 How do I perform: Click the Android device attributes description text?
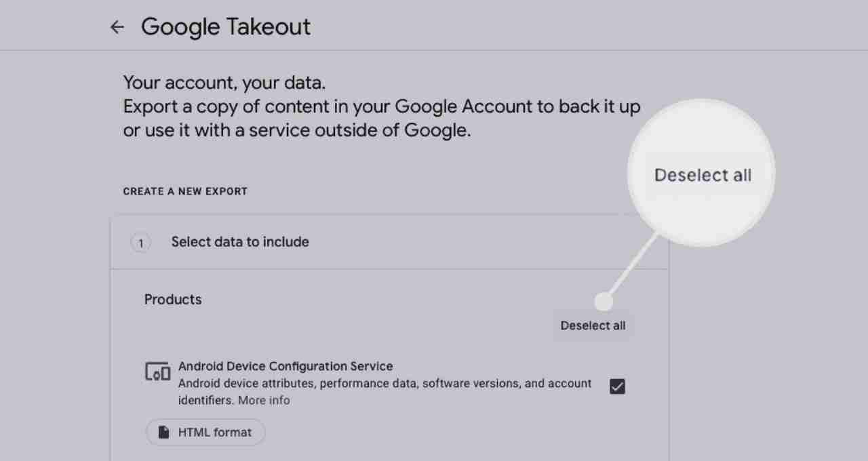coord(385,392)
